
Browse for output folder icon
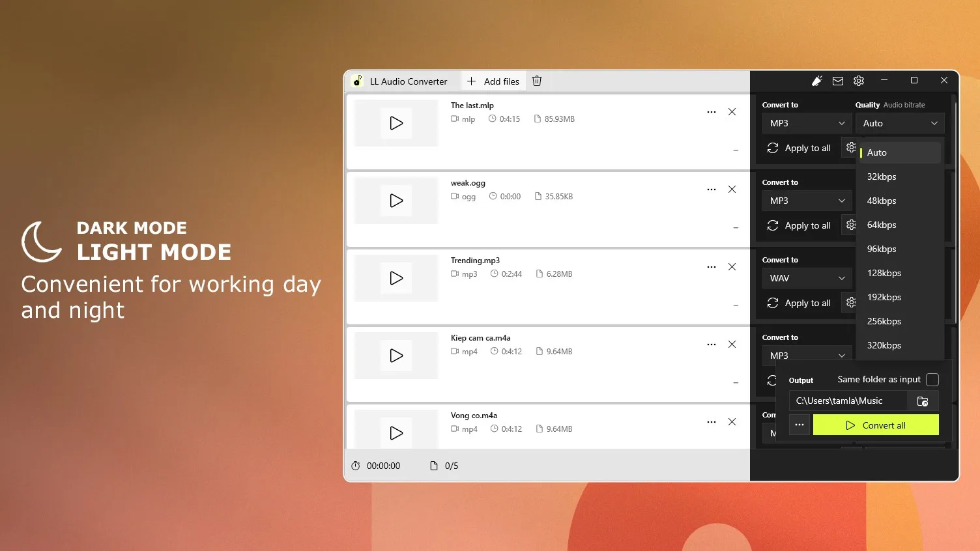coord(923,401)
